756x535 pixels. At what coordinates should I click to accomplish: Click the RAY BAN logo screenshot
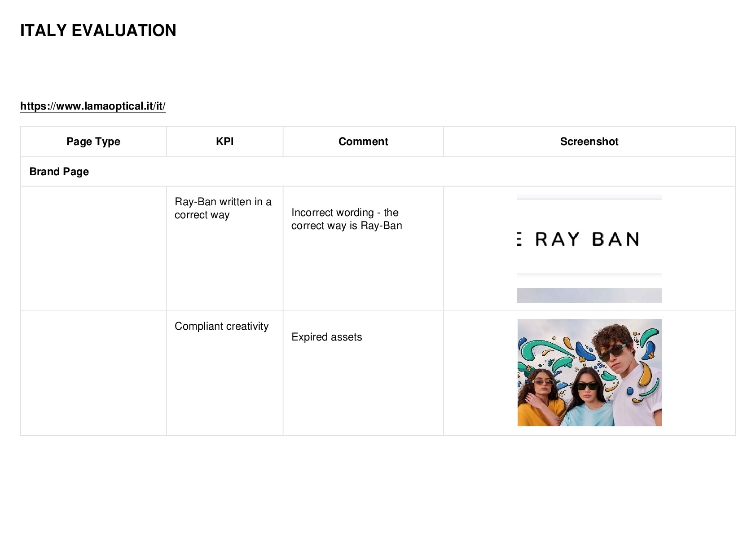(589, 248)
